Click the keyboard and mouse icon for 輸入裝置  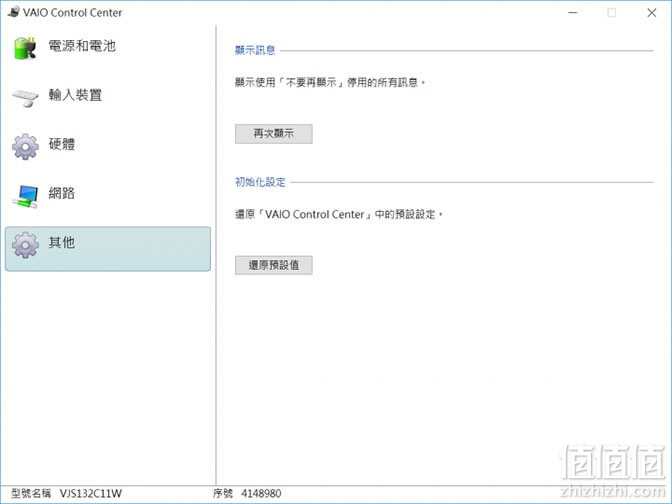[x=25, y=98]
